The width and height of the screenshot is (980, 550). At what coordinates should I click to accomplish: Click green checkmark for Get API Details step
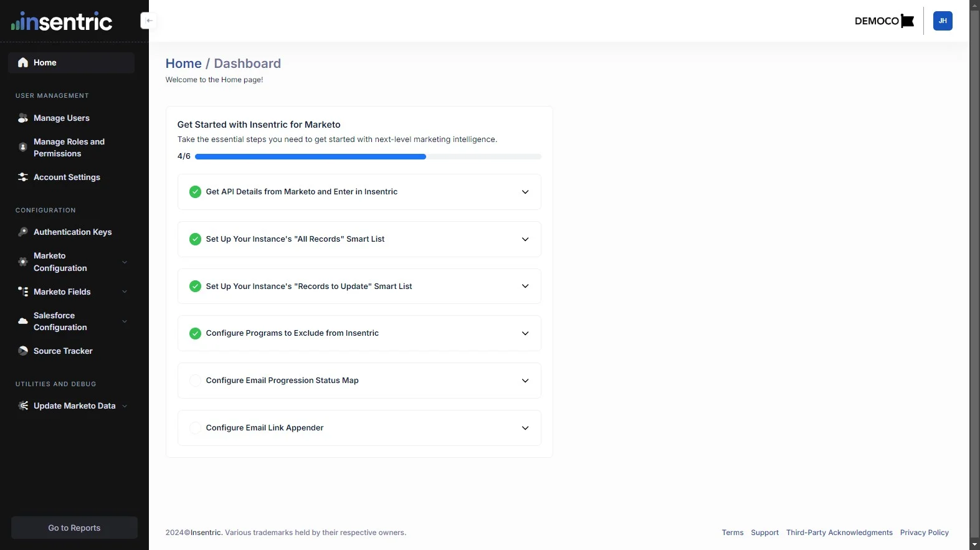195,192
